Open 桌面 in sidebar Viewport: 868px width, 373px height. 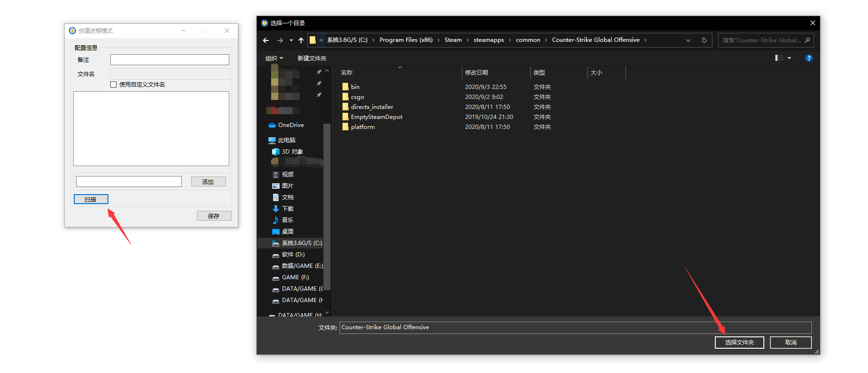coord(287,232)
